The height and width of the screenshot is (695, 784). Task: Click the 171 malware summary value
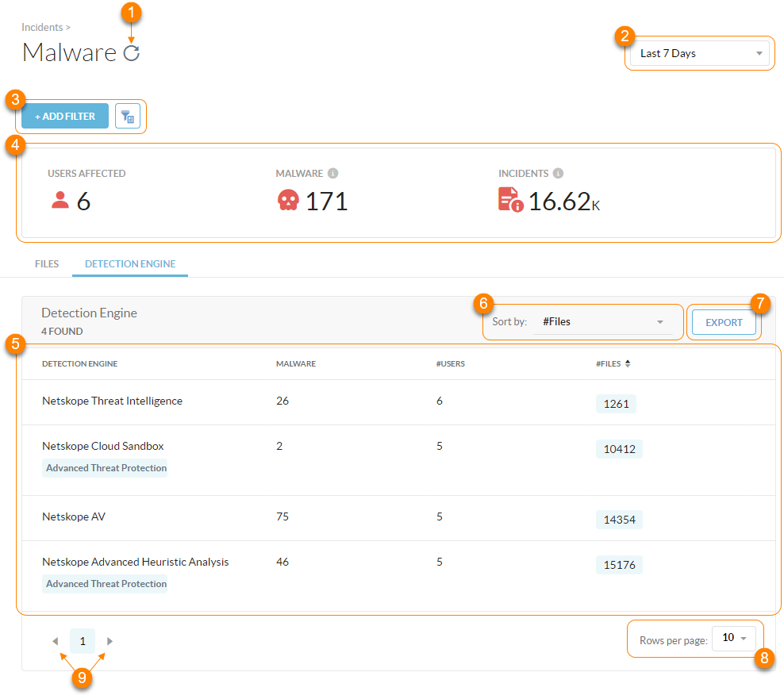(326, 201)
